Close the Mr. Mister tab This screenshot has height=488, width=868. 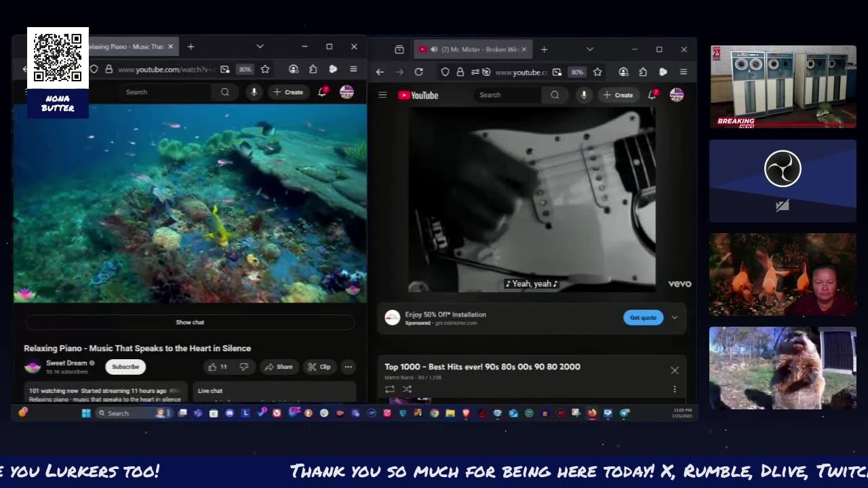[524, 49]
